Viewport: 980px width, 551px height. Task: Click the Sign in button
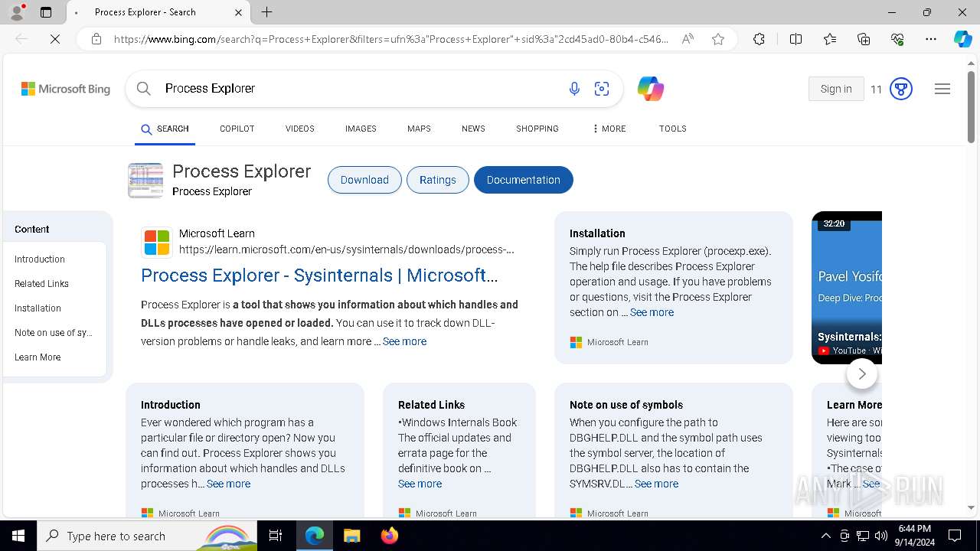[x=836, y=89]
